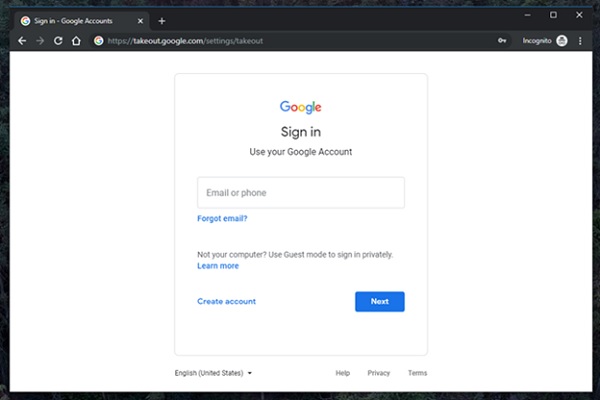Click the blue Next button
The width and height of the screenshot is (600, 400).
(380, 301)
